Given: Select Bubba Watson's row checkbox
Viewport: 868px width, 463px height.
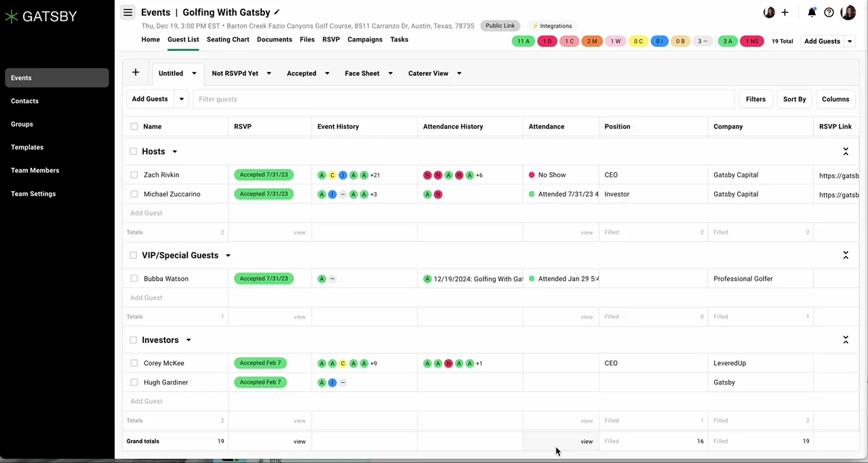Looking at the screenshot, I should click(x=134, y=279).
